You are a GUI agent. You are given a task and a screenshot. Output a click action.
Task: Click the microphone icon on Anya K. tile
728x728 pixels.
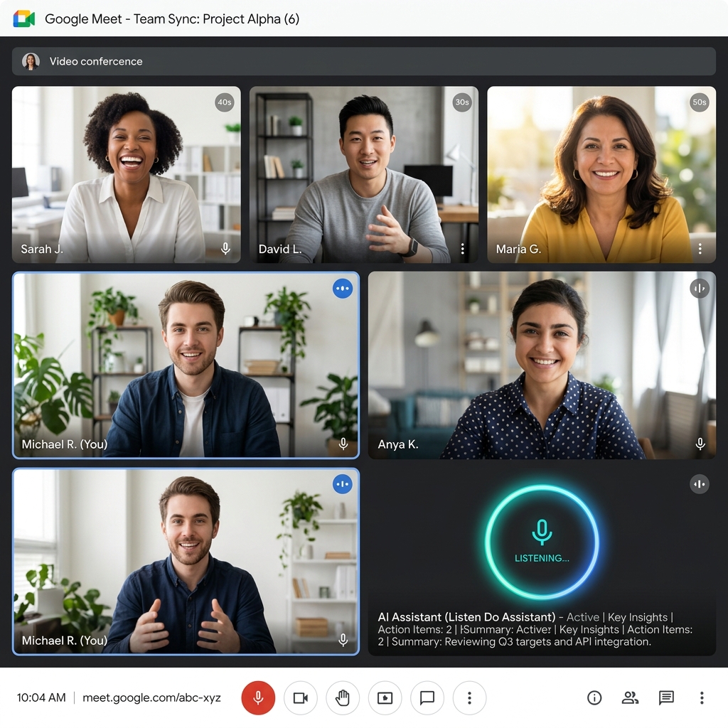[700, 444]
